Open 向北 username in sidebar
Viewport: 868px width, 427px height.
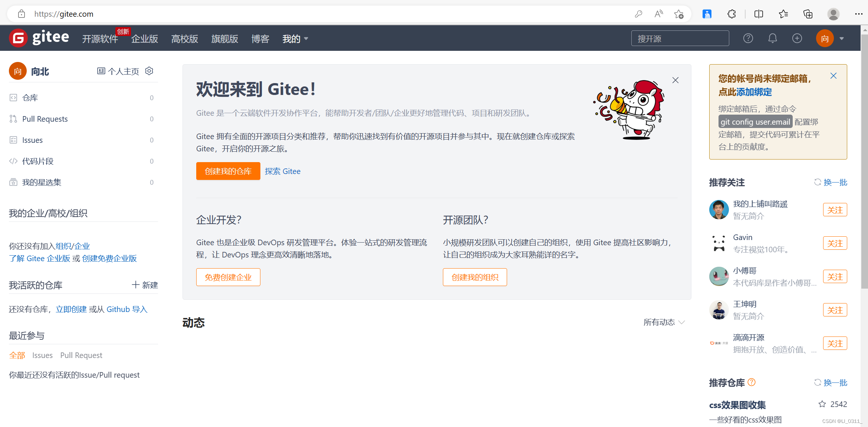40,71
